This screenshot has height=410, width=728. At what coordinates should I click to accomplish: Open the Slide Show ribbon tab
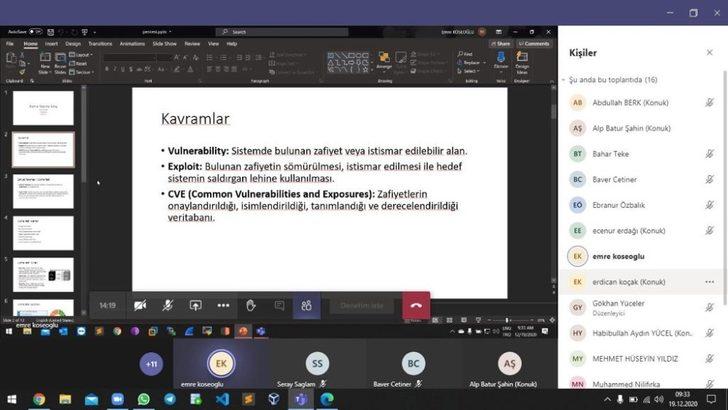coord(164,44)
